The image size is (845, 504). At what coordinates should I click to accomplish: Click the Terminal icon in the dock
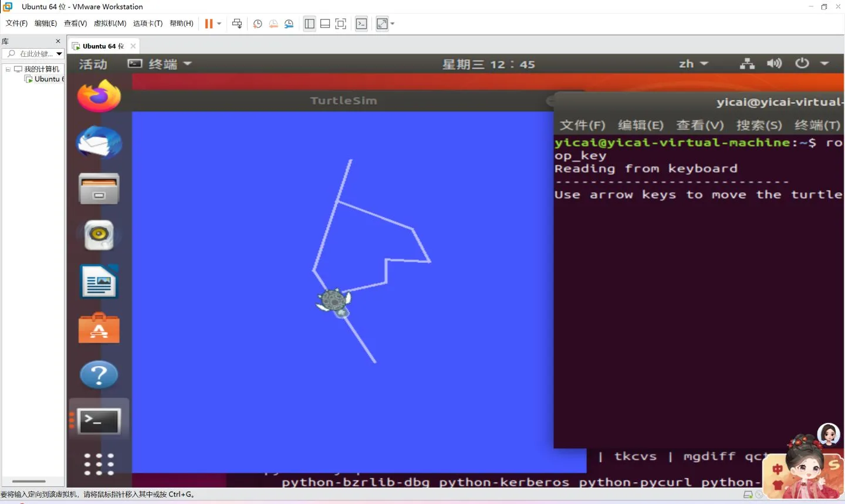coord(99,421)
